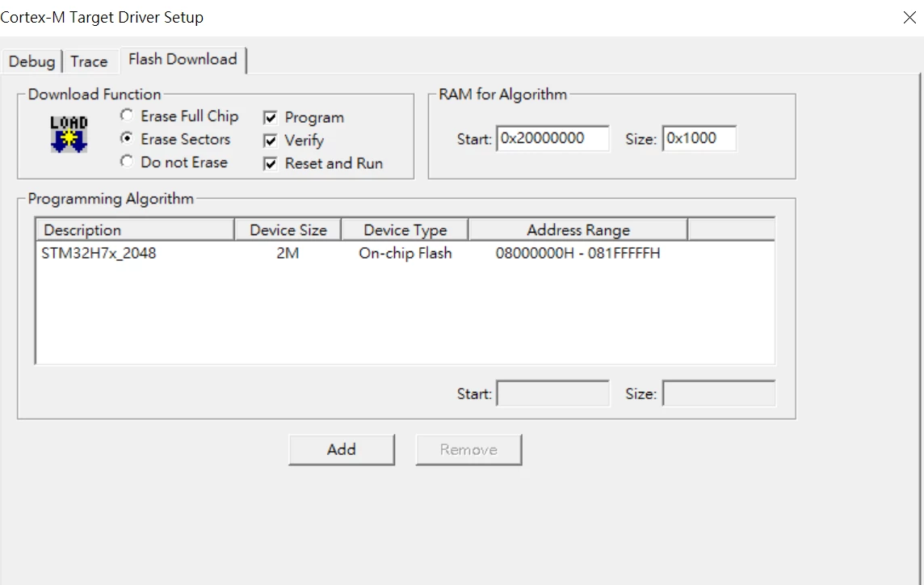924x585 pixels.
Task: Click the On-chip Flash cell
Action: [x=405, y=254]
